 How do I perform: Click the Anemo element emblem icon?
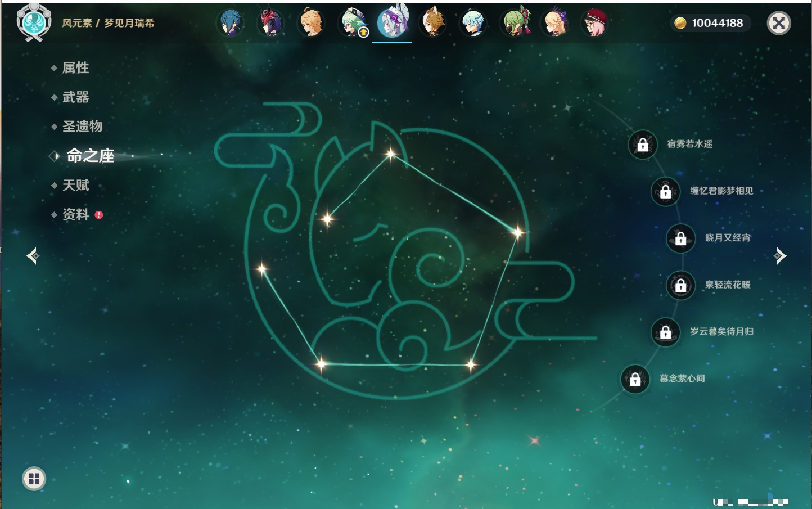pos(34,22)
